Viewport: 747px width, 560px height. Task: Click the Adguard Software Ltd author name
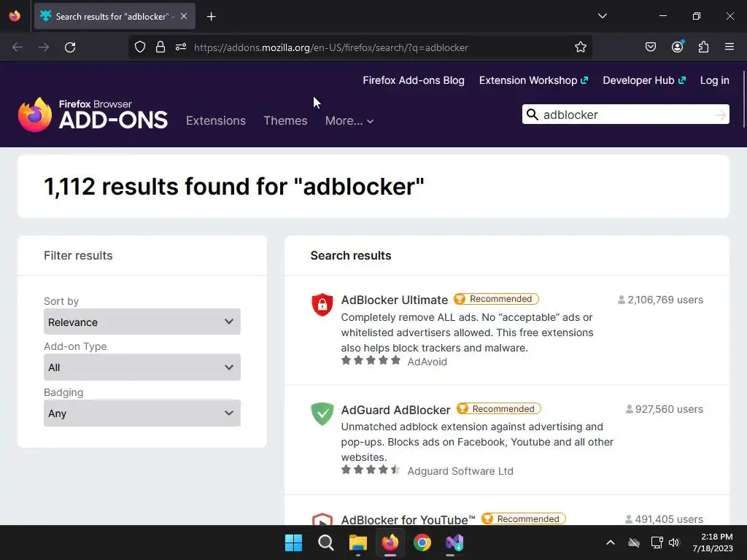coord(460,472)
